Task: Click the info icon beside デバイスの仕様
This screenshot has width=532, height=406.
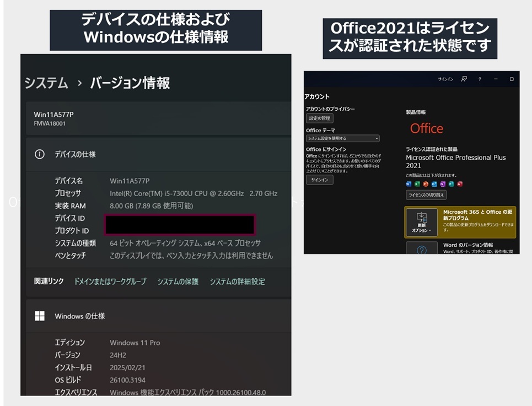Action: coord(39,154)
